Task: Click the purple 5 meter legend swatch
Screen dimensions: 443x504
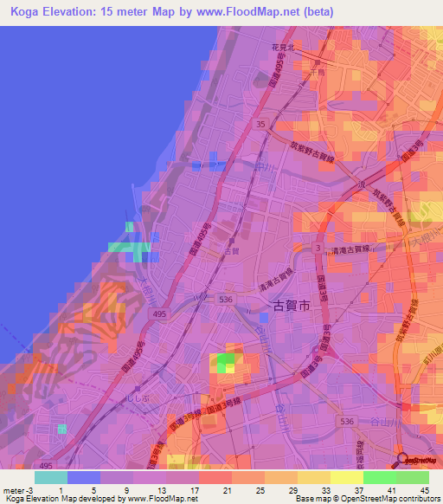Action: pyautogui.click(x=117, y=478)
